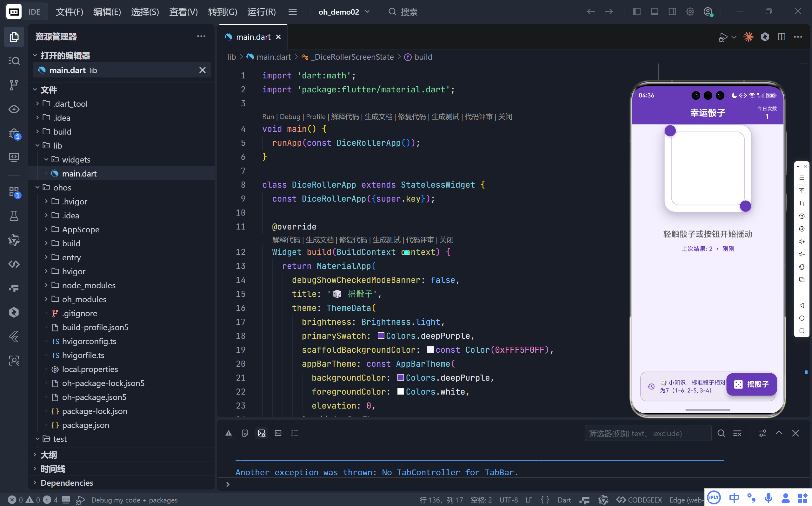Open the Extensions view icon
812x506 pixels.
click(x=14, y=192)
